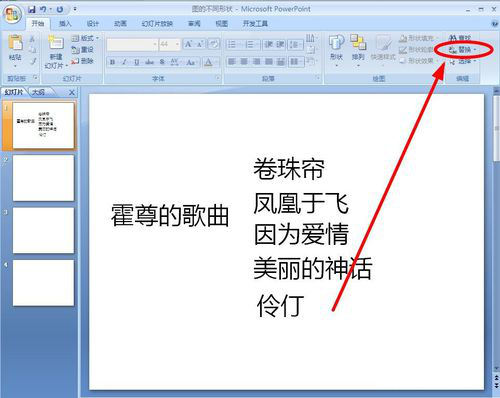Toggle Bold formatting

pyautogui.click(x=112, y=62)
